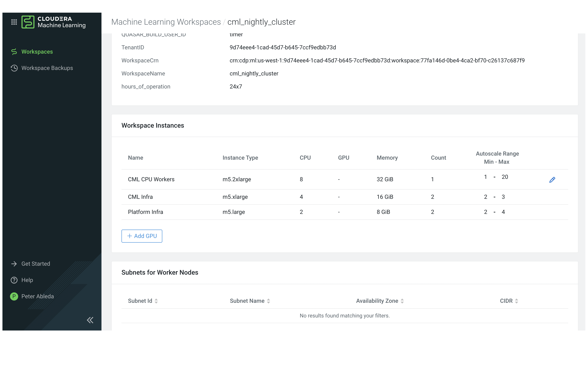Navigate to Machine Learning Workspaces breadcrumb
The image size is (588, 367).
(166, 22)
